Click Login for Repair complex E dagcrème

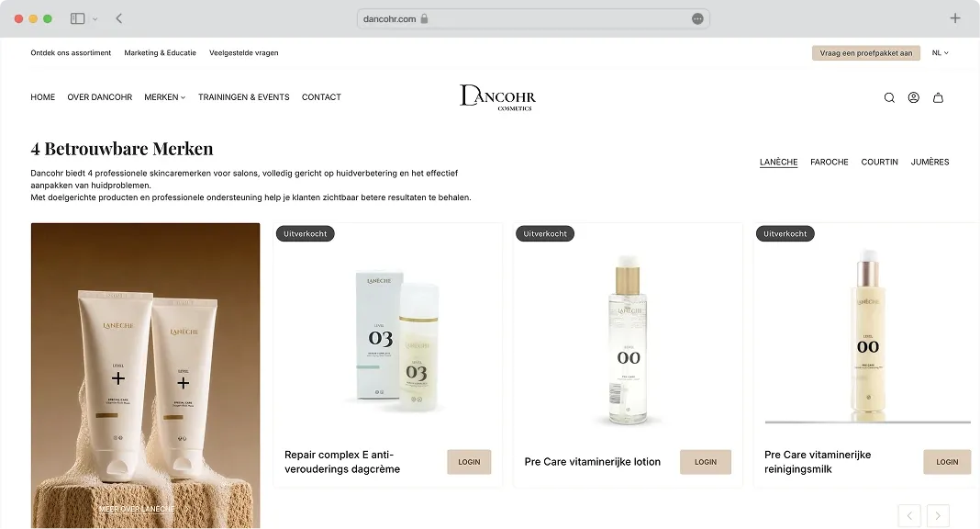[469, 462]
